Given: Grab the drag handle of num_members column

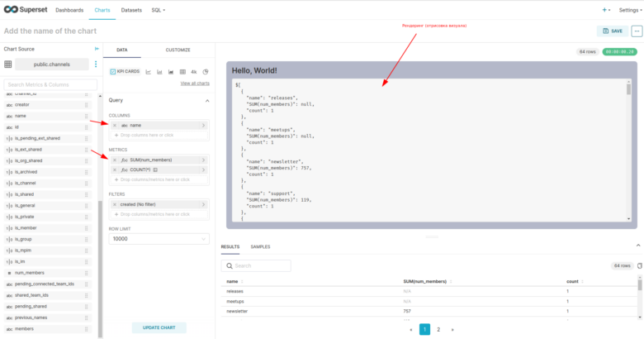Looking at the screenshot, I should click(86, 273).
